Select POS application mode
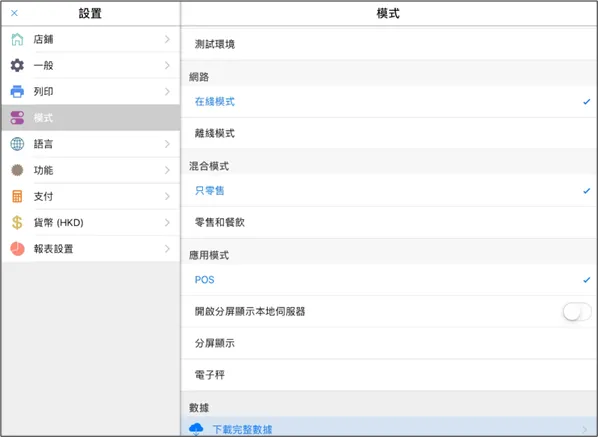 tap(389, 280)
